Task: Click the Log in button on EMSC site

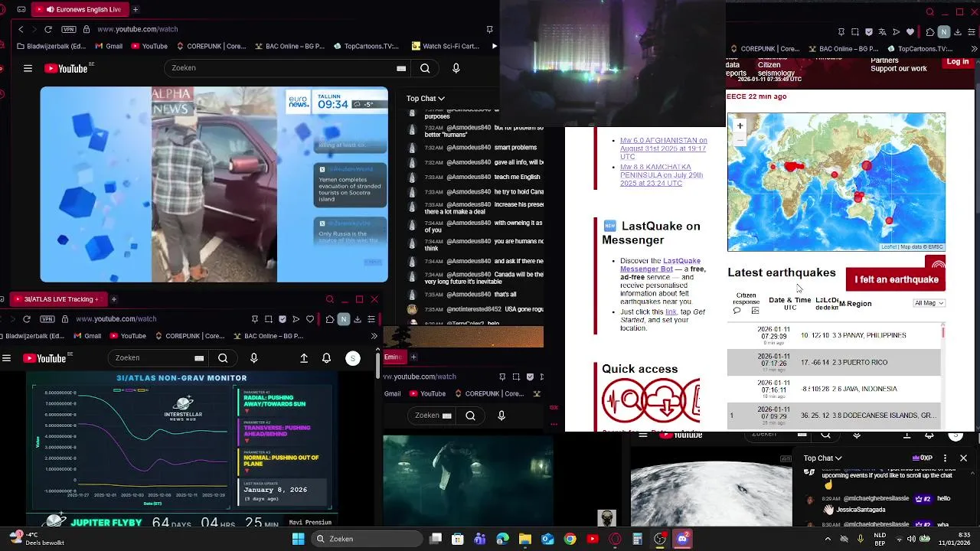Action: click(958, 62)
